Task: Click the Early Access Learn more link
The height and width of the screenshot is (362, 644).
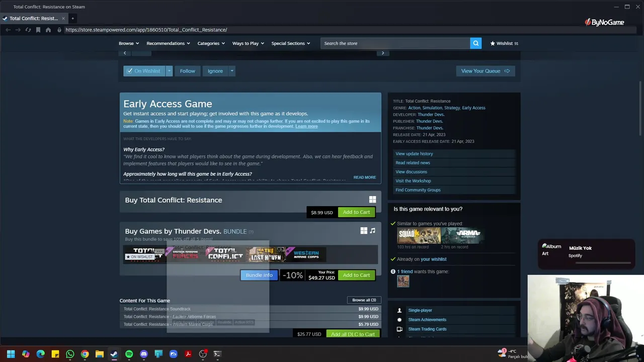Action: (x=306, y=126)
